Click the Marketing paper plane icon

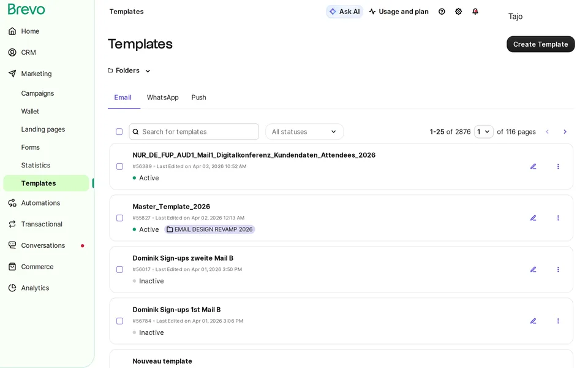[12, 74]
